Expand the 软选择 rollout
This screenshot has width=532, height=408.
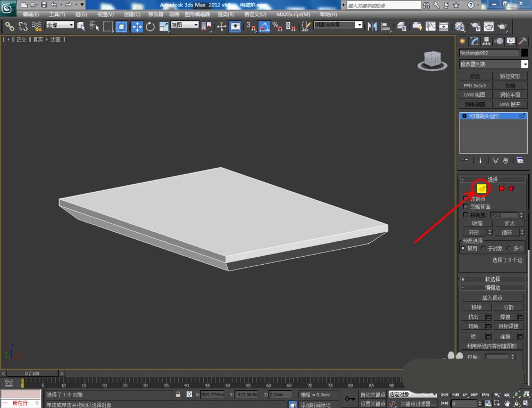(493, 279)
